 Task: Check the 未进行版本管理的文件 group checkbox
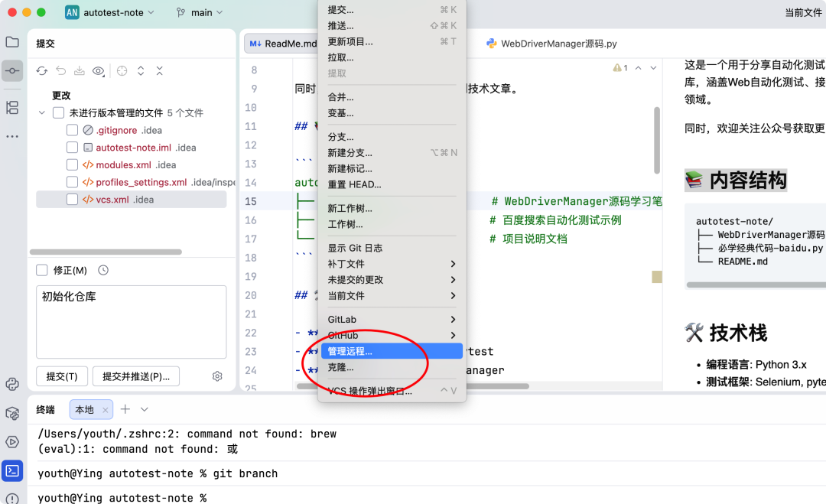coord(58,112)
